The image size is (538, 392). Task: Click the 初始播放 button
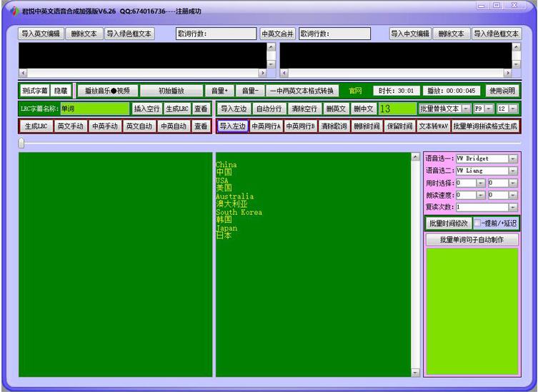pyautogui.click(x=171, y=91)
